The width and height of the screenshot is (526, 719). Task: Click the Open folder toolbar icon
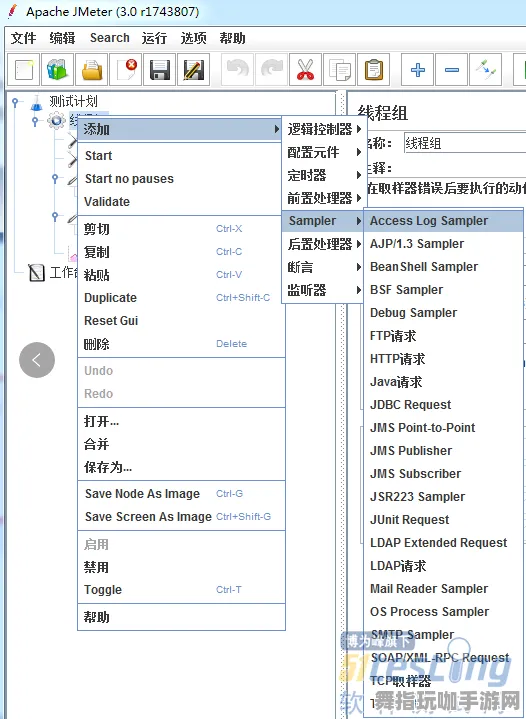tap(92, 70)
